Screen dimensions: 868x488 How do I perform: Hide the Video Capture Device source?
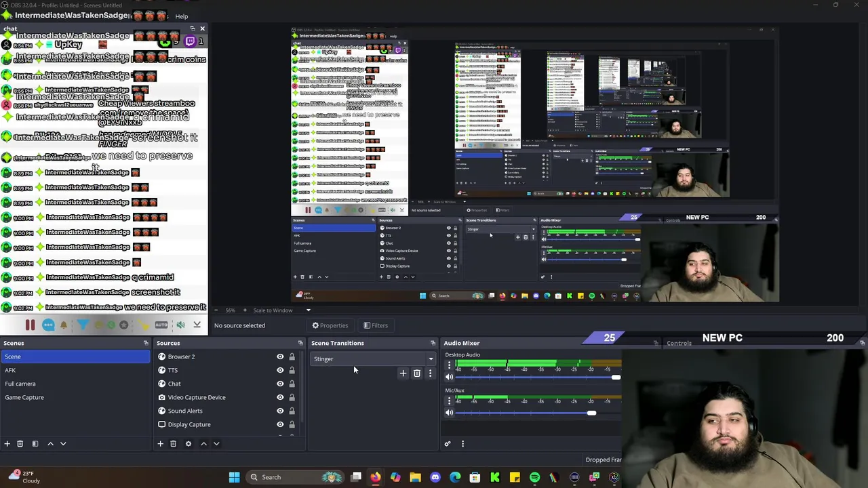(280, 397)
